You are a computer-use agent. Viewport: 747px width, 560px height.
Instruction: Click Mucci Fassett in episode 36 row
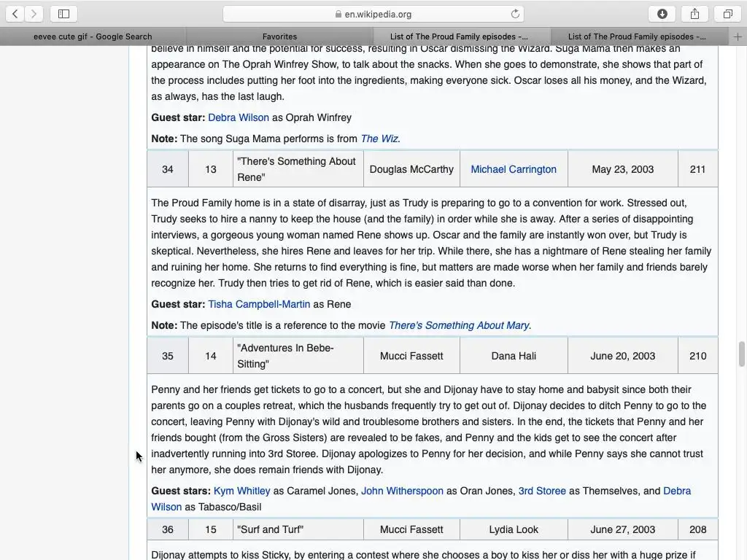(411, 529)
